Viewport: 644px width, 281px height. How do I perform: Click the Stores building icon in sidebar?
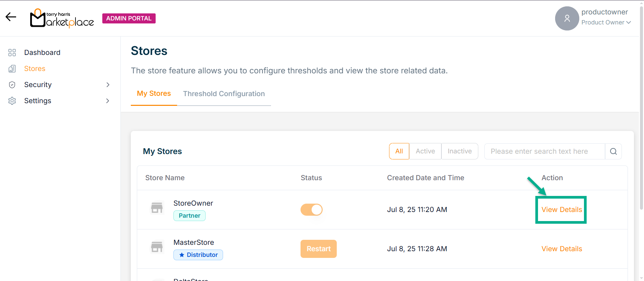click(x=12, y=69)
